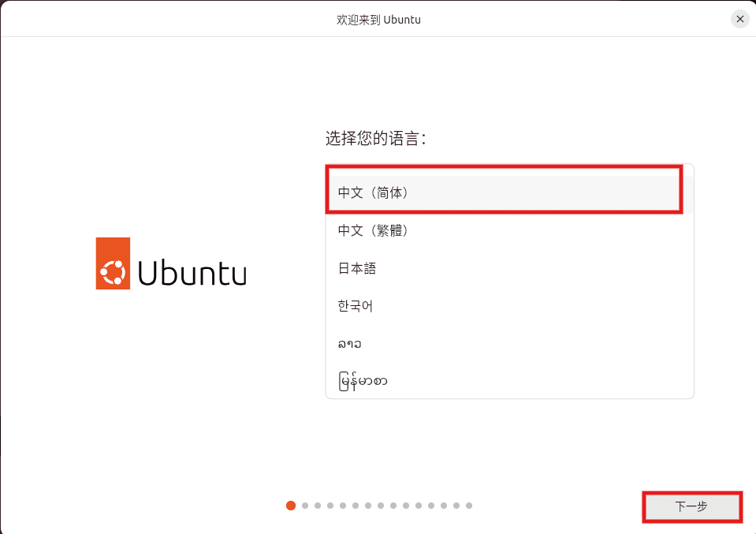756x534 pixels.
Task: Close the 欢迎来到 Ubuntu window
Action: (x=740, y=19)
